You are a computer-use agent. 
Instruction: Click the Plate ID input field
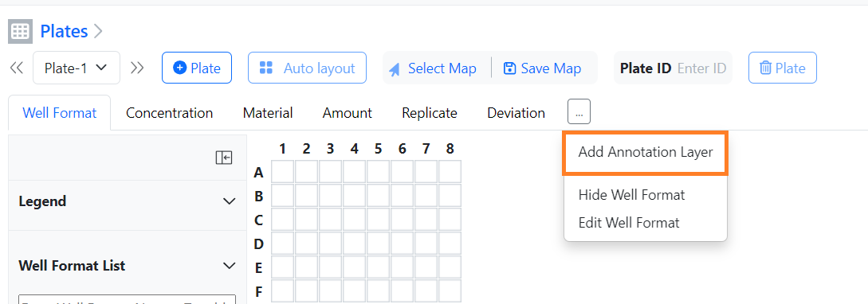(701, 68)
